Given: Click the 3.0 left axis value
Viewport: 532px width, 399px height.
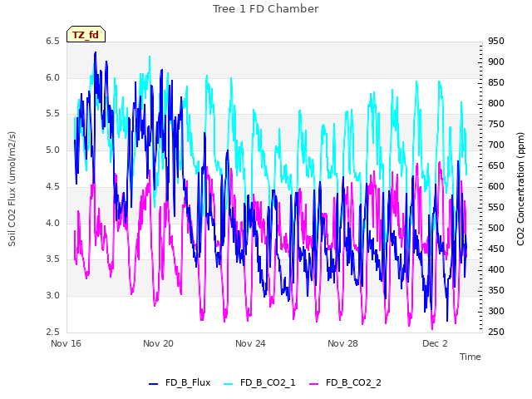Looking at the screenshot, I should (x=52, y=296).
